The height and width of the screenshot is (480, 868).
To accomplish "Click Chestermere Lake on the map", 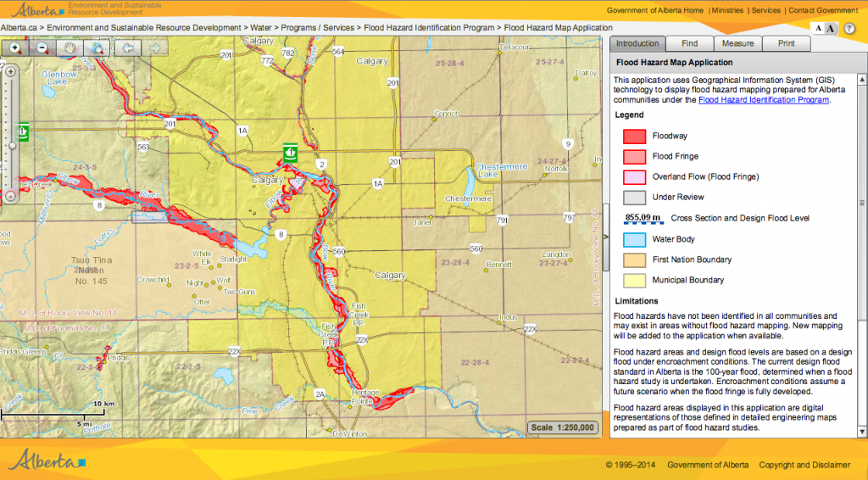I will pos(502,170).
